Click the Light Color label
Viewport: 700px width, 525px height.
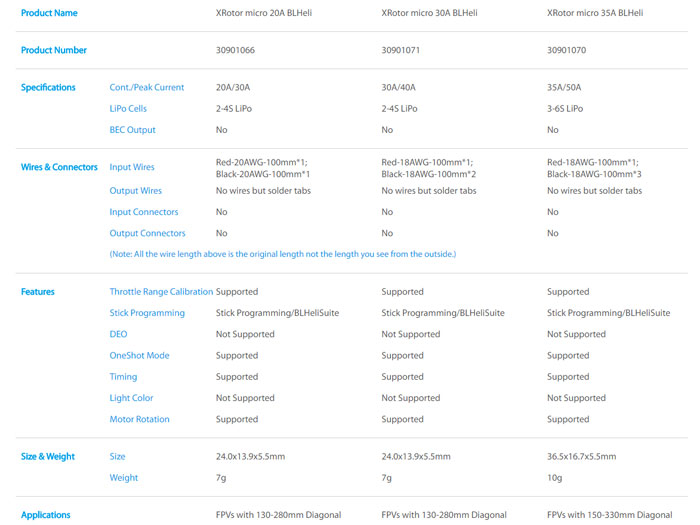[x=131, y=398]
